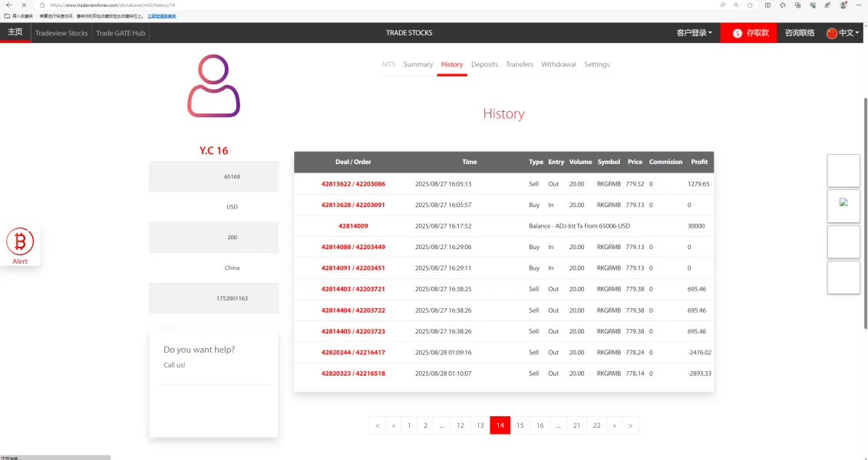Open the browser favorites list icon
This screenshot has width=868, height=460.
pyautogui.click(x=783, y=5)
